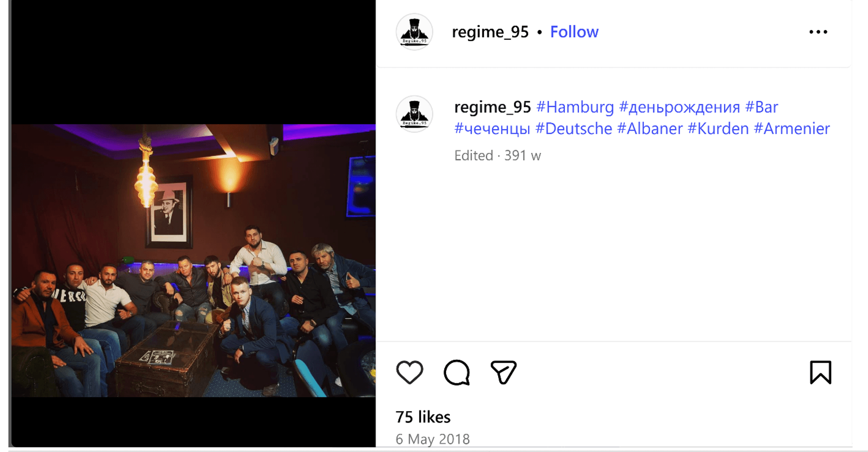
Task: Open the #Armenier hashtag
Action: [x=792, y=129]
